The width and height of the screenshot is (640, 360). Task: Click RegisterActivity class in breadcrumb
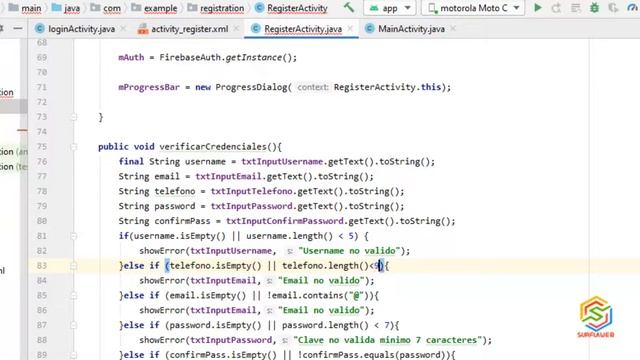click(x=291, y=8)
